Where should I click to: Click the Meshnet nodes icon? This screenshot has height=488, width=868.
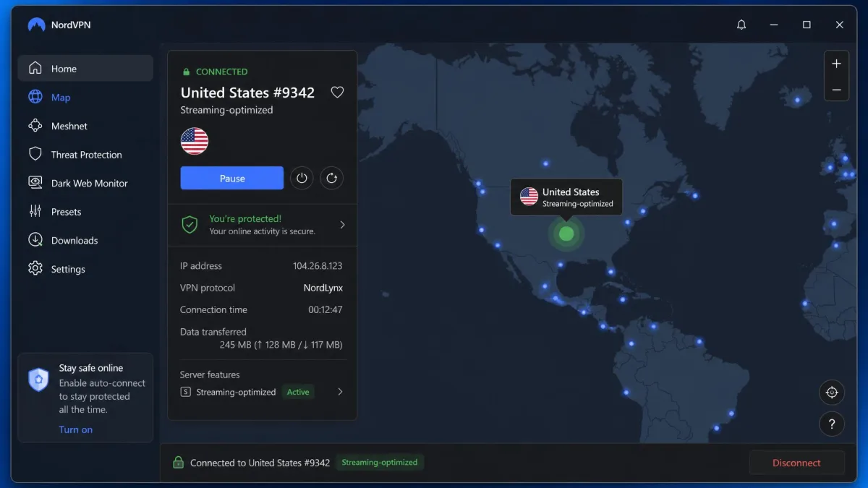coord(35,126)
